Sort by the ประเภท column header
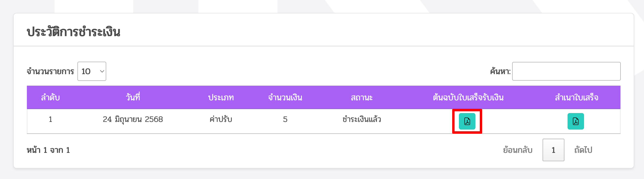644x179 pixels. tap(221, 97)
